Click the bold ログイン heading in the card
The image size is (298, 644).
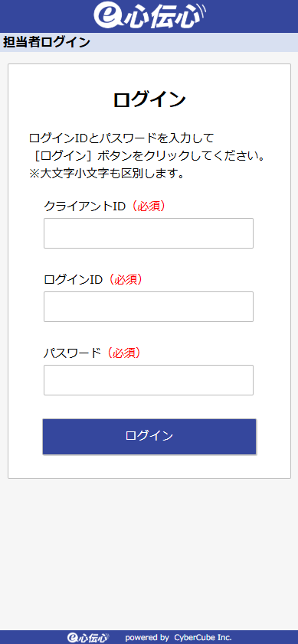click(149, 100)
